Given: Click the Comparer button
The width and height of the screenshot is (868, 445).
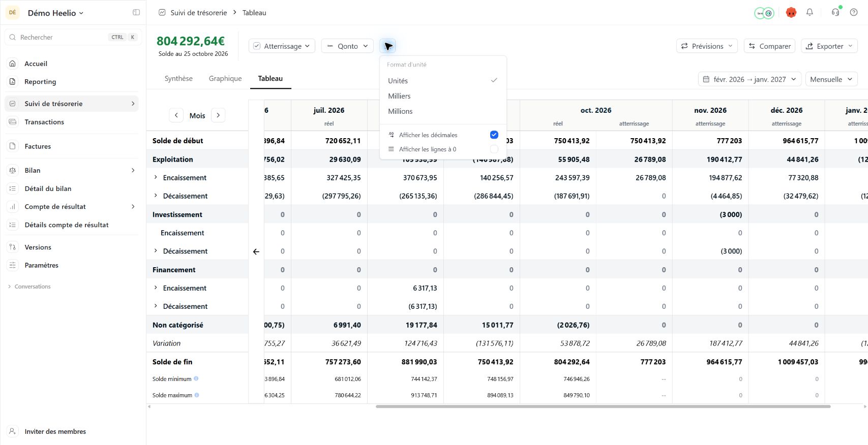Looking at the screenshot, I should point(770,46).
